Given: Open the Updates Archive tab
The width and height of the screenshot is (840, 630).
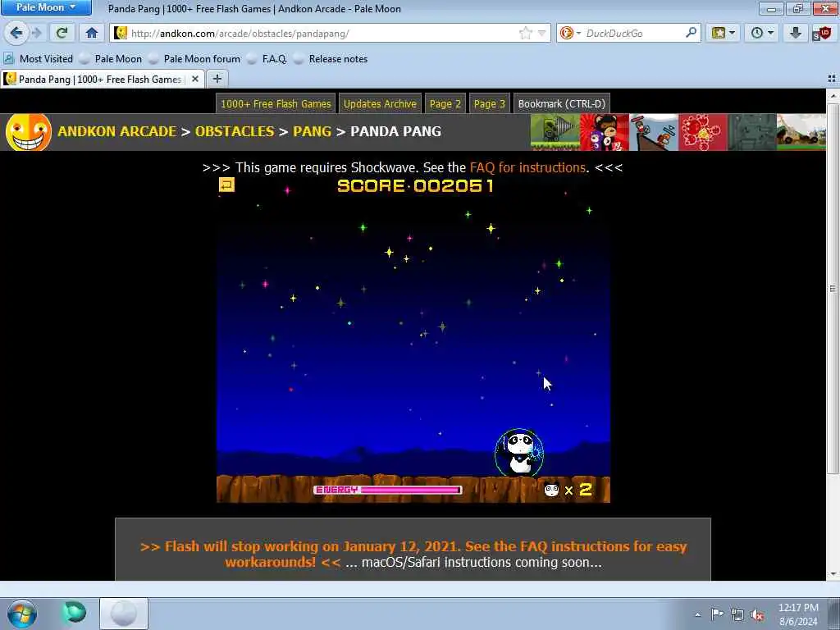Looking at the screenshot, I should (x=380, y=104).
